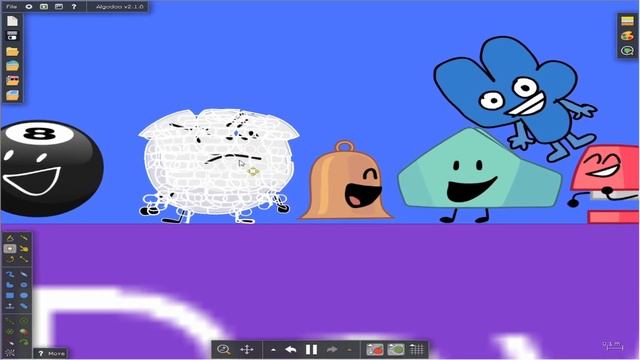Open the color palette appearance icon
The height and width of the screenshot is (360, 640).
[x=627, y=36]
